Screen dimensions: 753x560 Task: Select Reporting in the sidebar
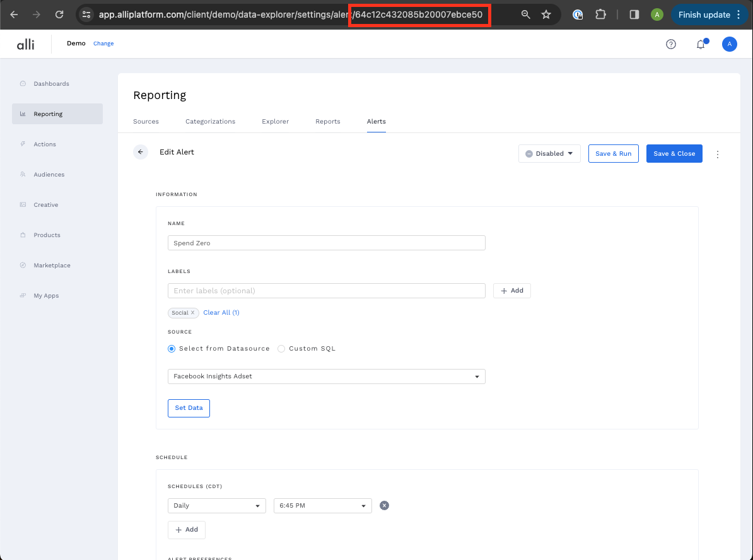[57, 114]
